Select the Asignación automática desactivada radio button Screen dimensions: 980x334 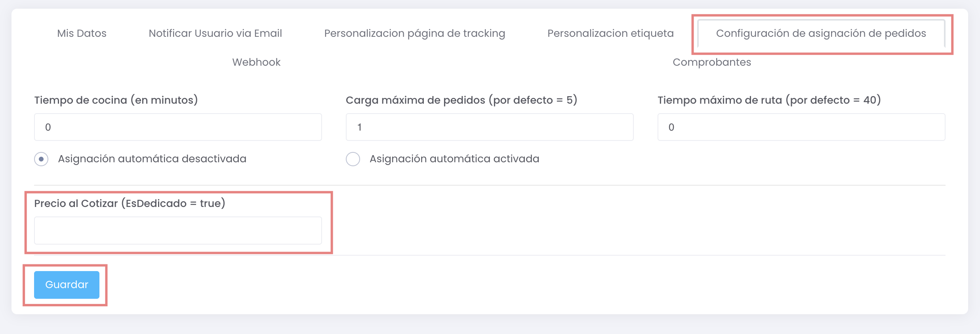click(x=41, y=159)
